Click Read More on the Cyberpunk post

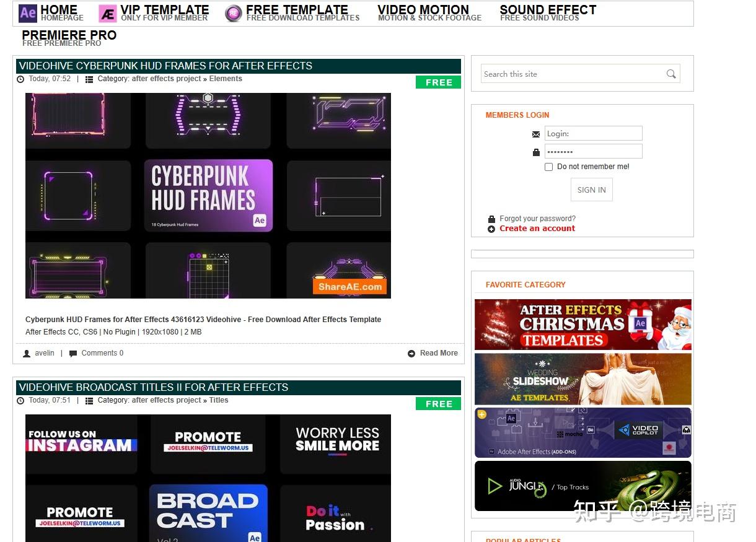tap(439, 353)
